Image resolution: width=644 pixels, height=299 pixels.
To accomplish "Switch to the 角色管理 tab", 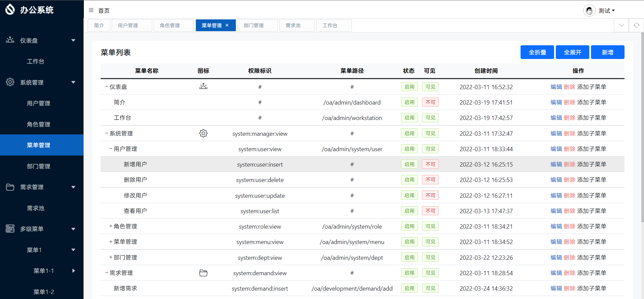I will tap(174, 25).
